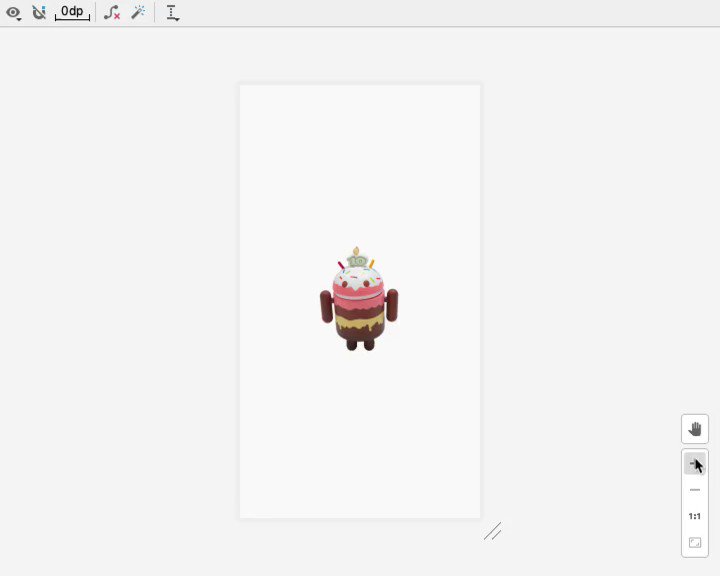
Task: Activate the pan hand tool
Action: pos(695,429)
